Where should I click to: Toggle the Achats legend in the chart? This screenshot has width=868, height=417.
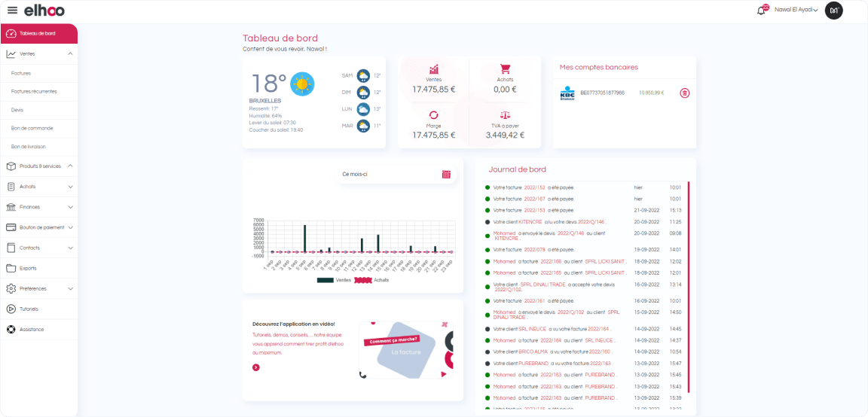[371, 280]
